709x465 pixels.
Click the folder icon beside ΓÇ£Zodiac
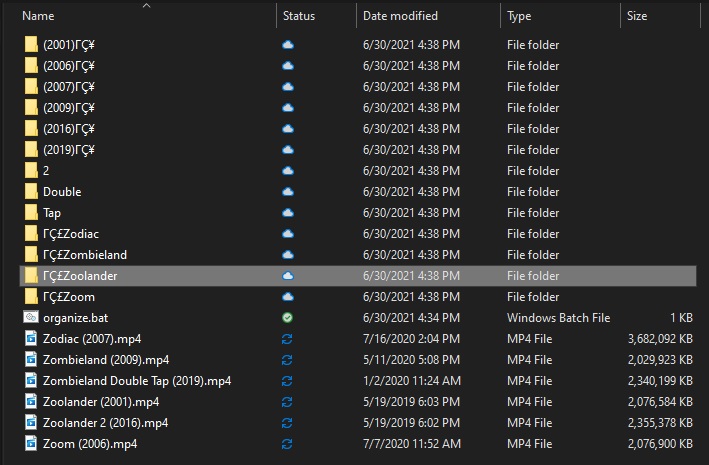click(x=31, y=234)
